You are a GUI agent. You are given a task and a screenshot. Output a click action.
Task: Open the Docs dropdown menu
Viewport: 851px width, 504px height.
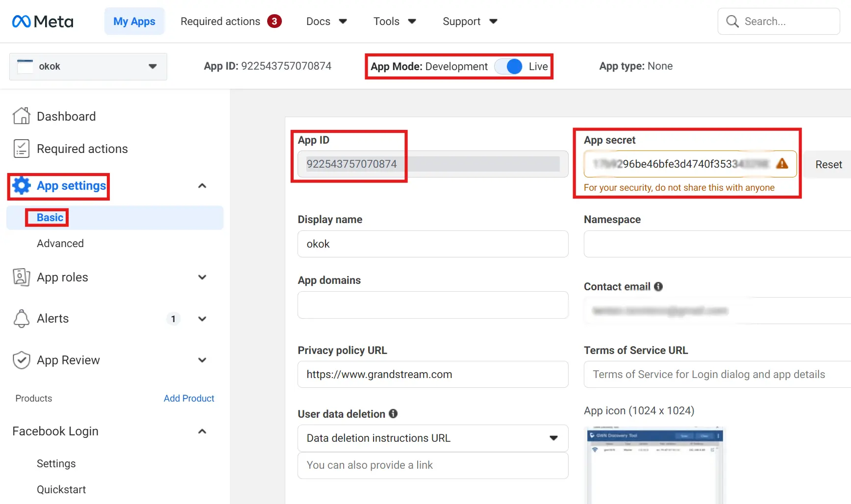pyautogui.click(x=326, y=21)
